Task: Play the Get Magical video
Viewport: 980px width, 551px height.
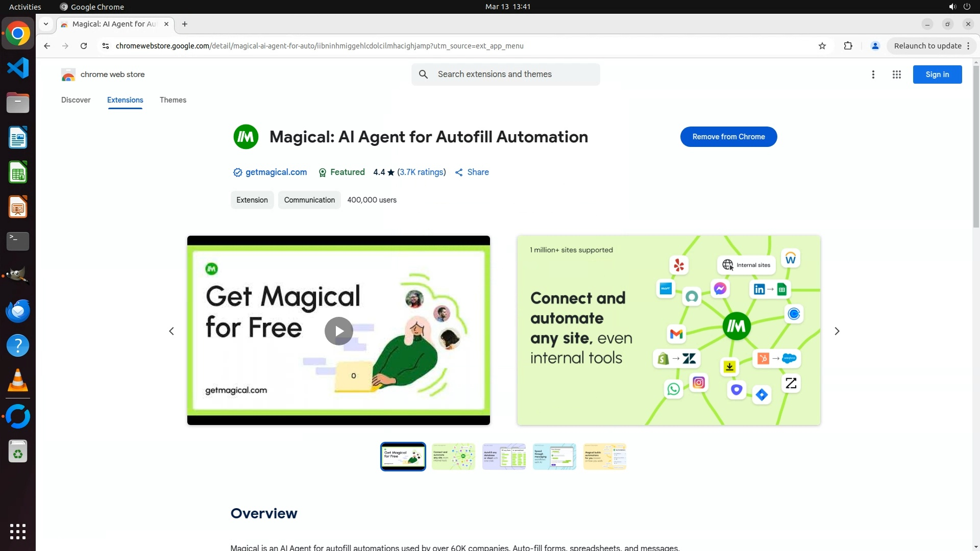Action: click(338, 331)
